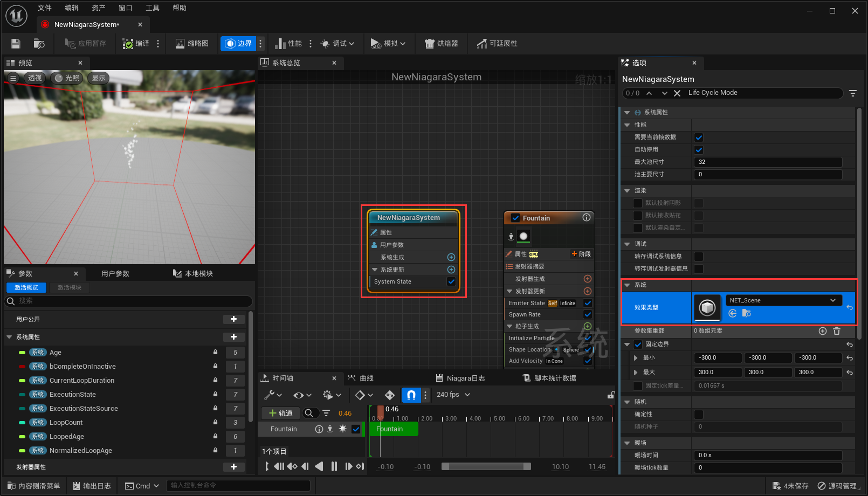868x496 pixels.
Task: Add a parameter to 发射器属性 section
Action: pos(234,467)
